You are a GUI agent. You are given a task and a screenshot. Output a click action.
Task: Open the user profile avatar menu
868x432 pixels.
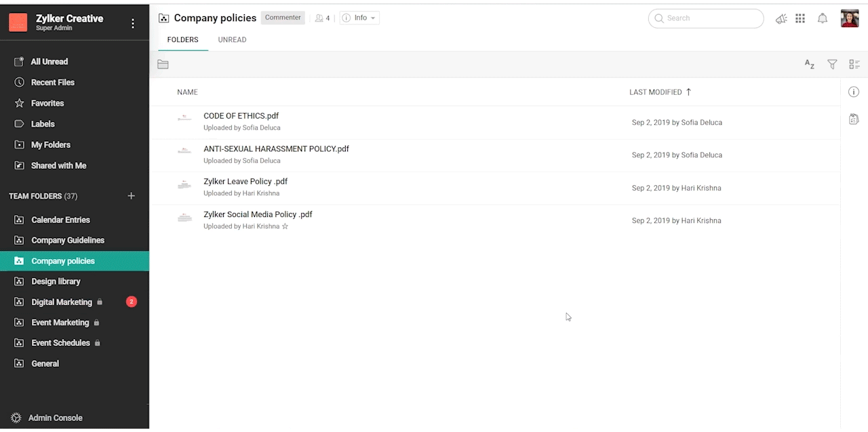pos(850,19)
